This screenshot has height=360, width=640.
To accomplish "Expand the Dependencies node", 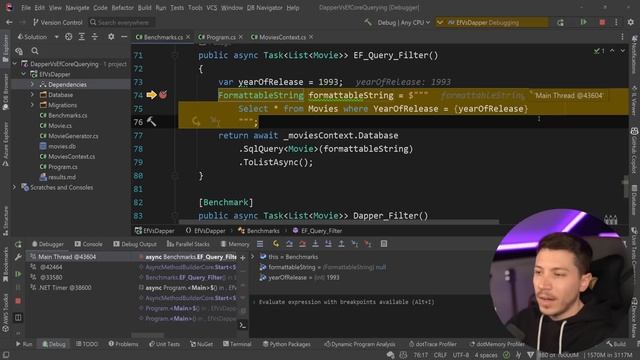I will [x=32, y=84].
